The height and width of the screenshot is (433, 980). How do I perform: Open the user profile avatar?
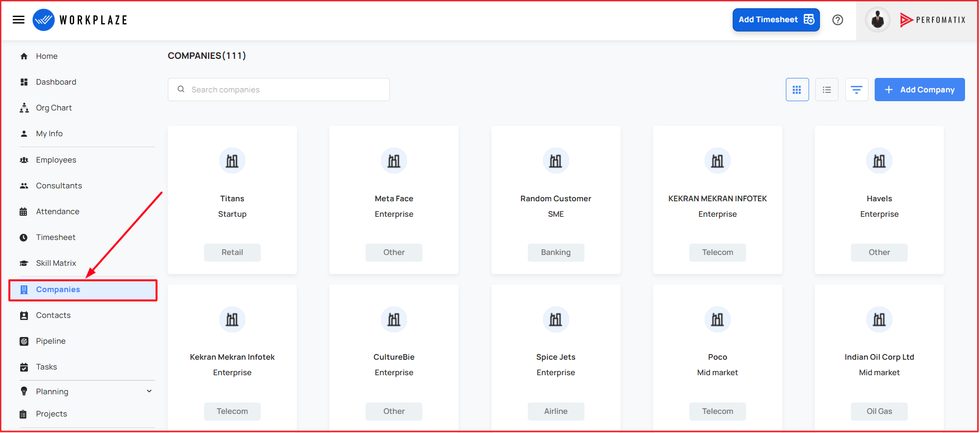pyautogui.click(x=877, y=20)
